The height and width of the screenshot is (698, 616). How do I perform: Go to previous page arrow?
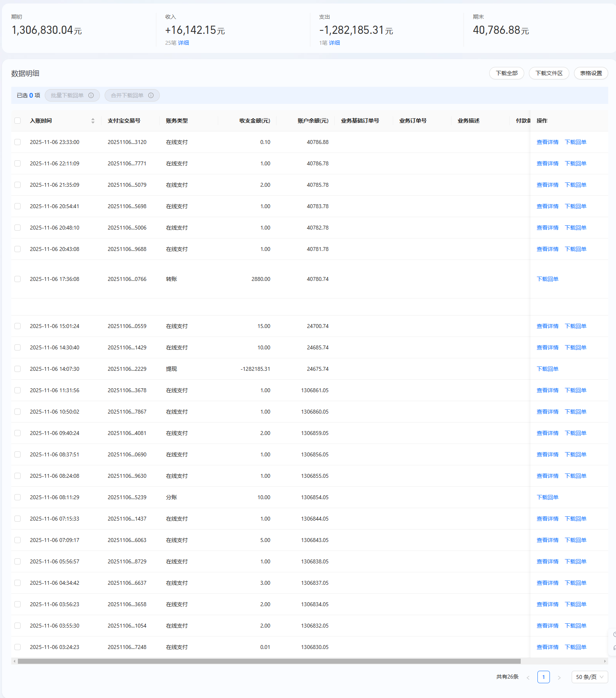coord(528,677)
